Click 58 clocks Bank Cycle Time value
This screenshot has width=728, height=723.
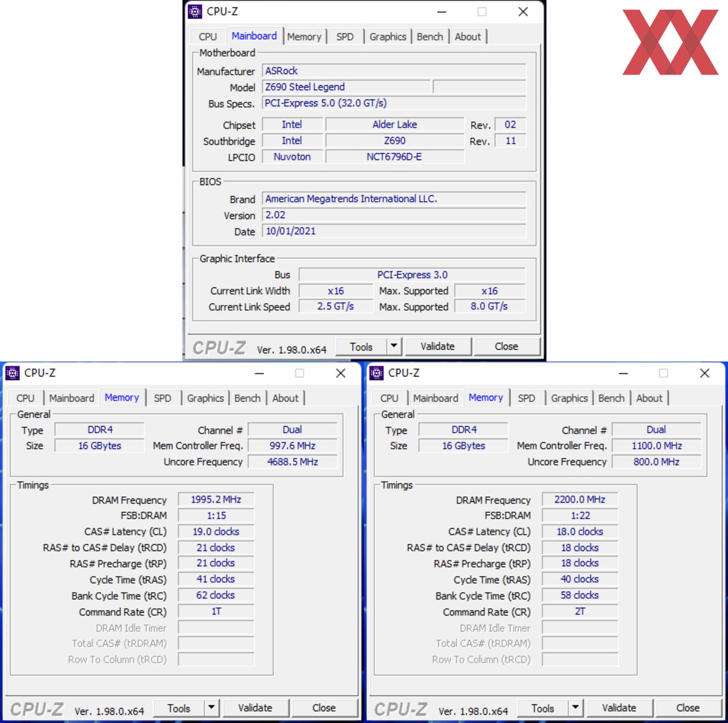click(x=580, y=595)
